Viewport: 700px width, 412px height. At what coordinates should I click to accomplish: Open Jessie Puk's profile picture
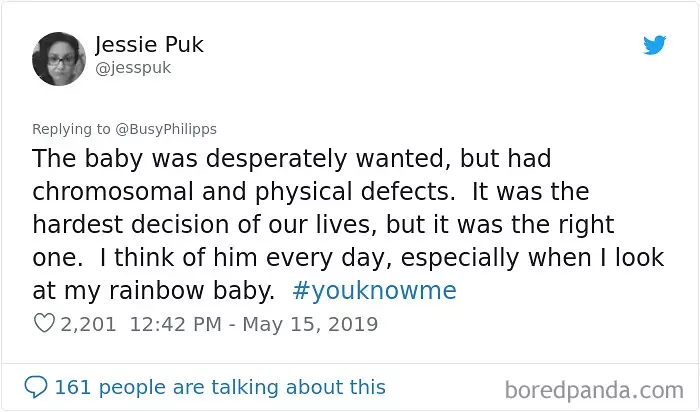(x=59, y=58)
